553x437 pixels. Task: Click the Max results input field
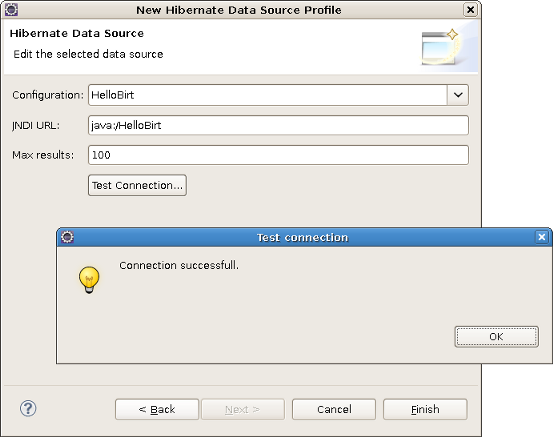[x=278, y=155]
